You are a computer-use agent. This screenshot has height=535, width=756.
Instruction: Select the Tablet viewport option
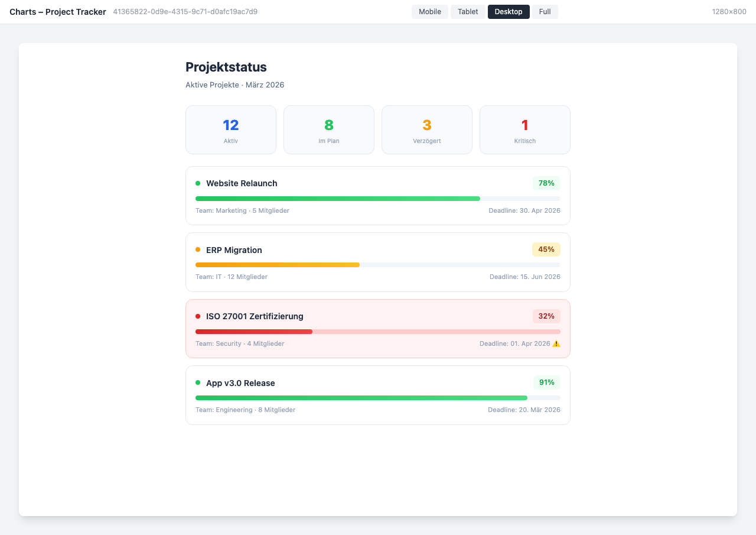(x=468, y=11)
